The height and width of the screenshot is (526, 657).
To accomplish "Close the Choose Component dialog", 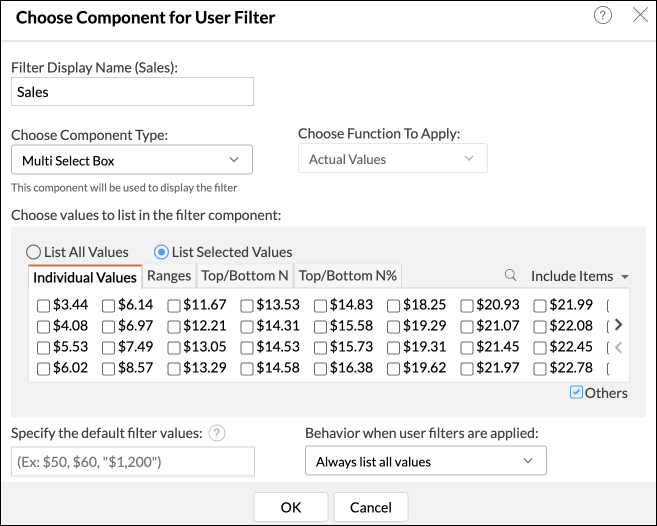I will (640, 16).
